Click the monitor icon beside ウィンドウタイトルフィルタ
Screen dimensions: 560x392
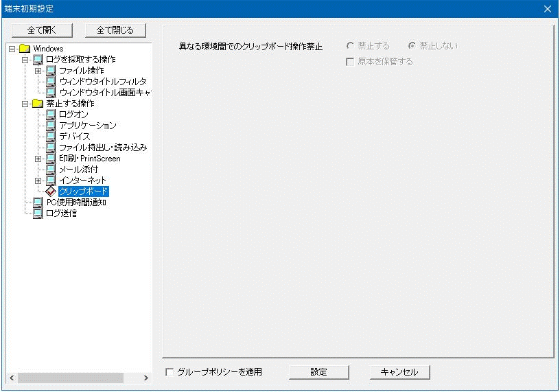click(x=51, y=82)
